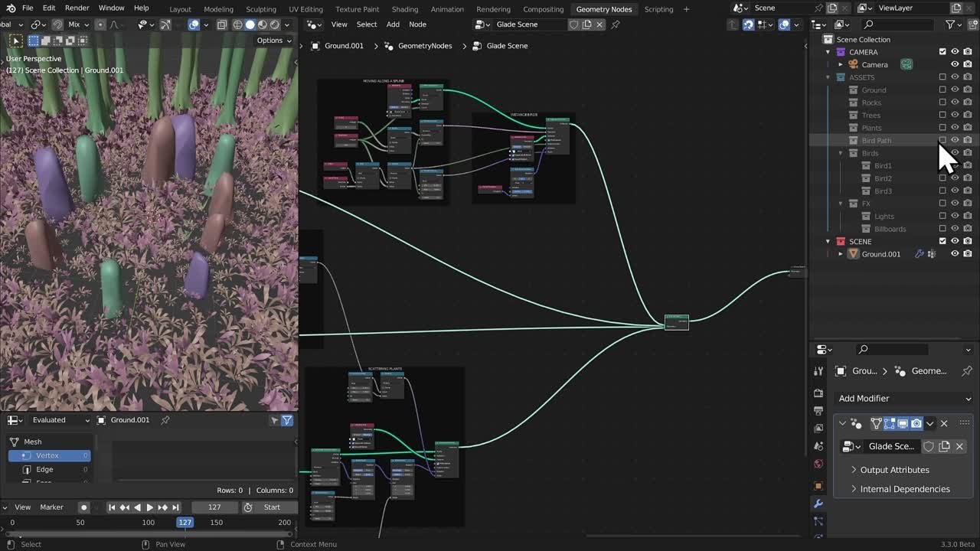
Task: Switch to Scripting workspace tab
Action: (x=658, y=9)
